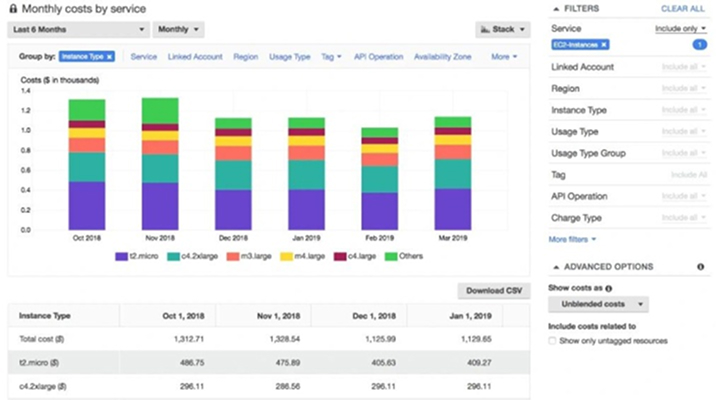The width and height of the screenshot is (716, 400).
Task: Click the info icon in Advanced Options header
Action: 700,267
